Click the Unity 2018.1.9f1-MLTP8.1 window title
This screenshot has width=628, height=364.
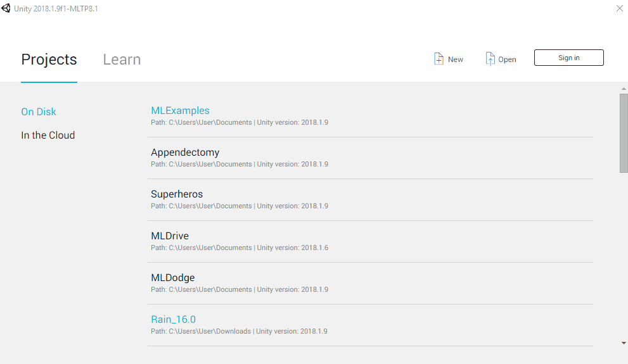[56, 8]
